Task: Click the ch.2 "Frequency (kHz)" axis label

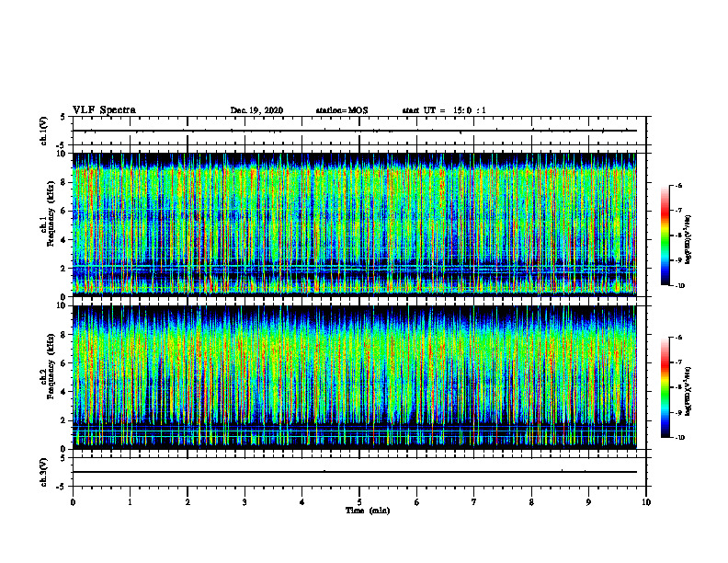Action: coord(51,366)
